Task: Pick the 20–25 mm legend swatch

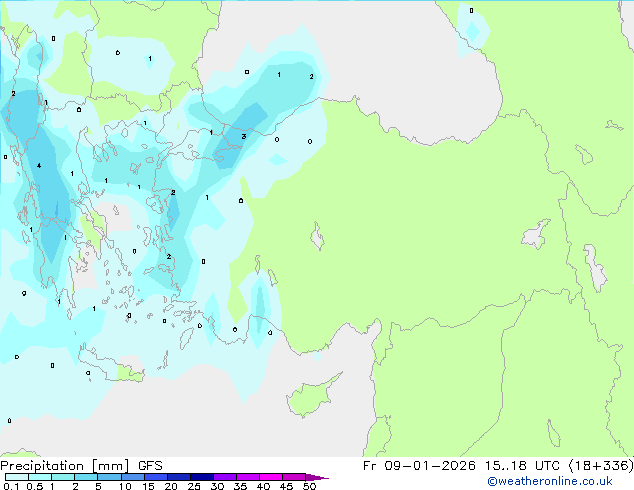Action: point(178,477)
